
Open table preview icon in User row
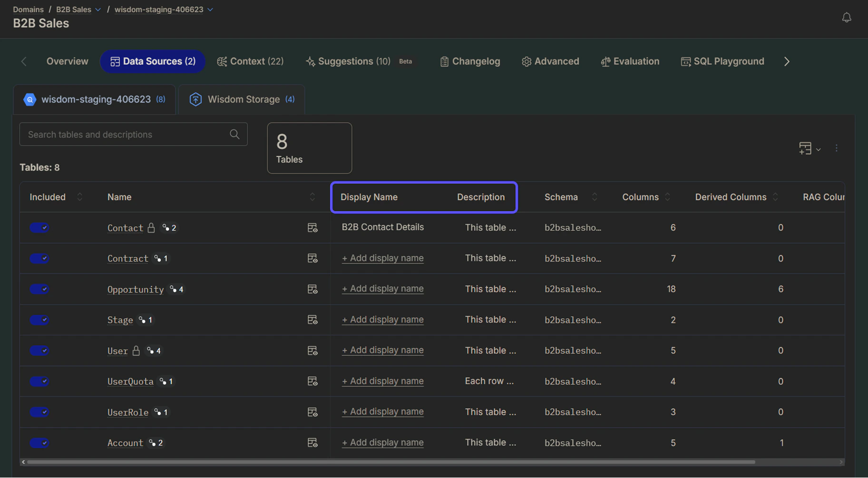[x=312, y=351]
